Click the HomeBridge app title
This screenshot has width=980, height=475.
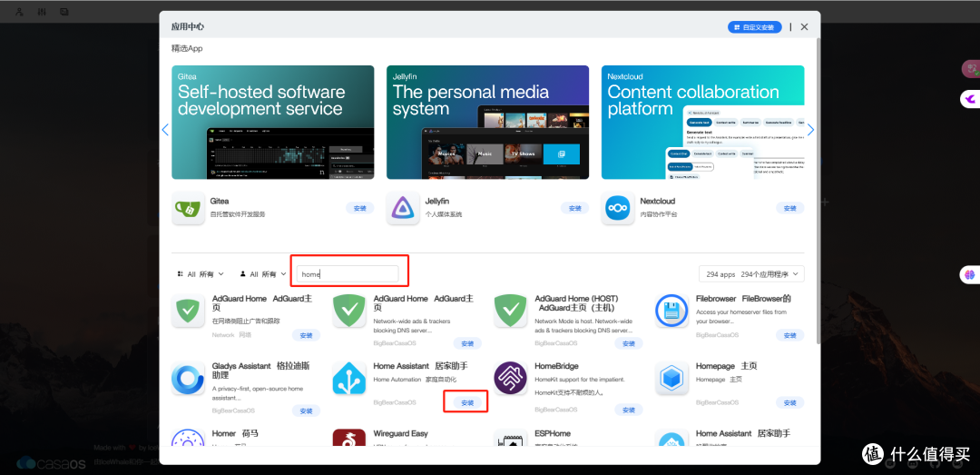click(x=557, y=366)
